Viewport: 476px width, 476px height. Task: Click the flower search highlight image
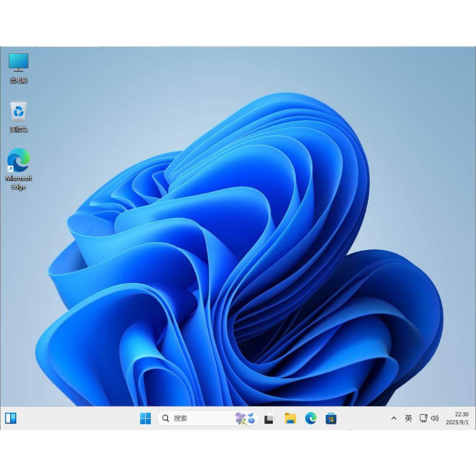tap(245, 418)
